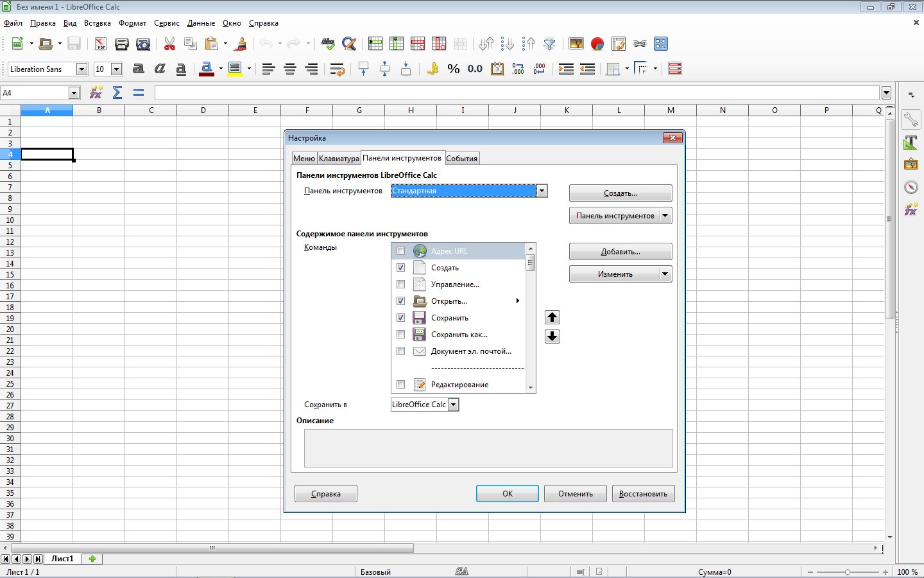Check the Сохранить как... command checkbox
924x578 pixels.
click(400, 335)
